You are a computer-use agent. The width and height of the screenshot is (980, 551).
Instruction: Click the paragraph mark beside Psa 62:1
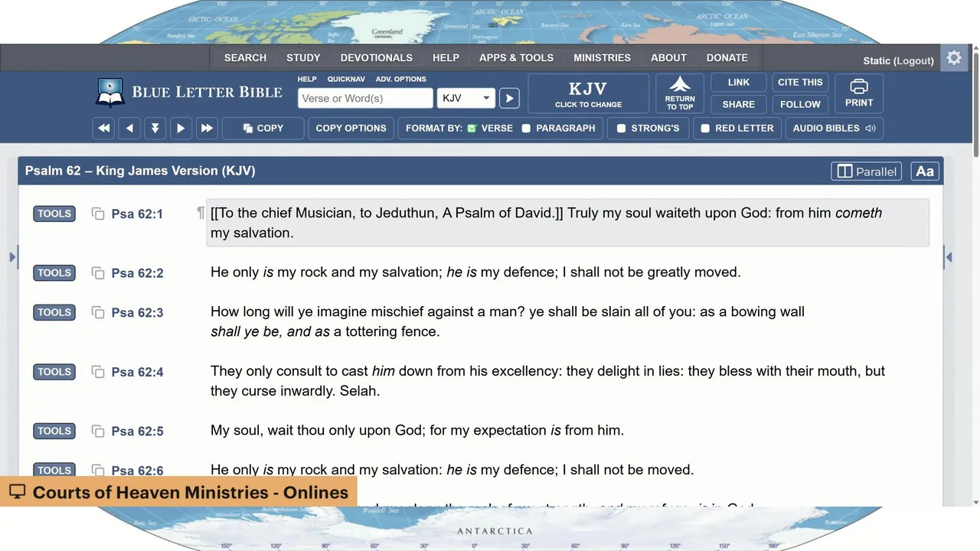(201, 214)
